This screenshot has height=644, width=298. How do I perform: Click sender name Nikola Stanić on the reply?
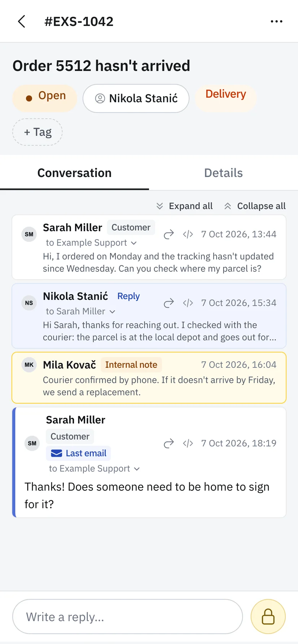click(x=76, y=296)
